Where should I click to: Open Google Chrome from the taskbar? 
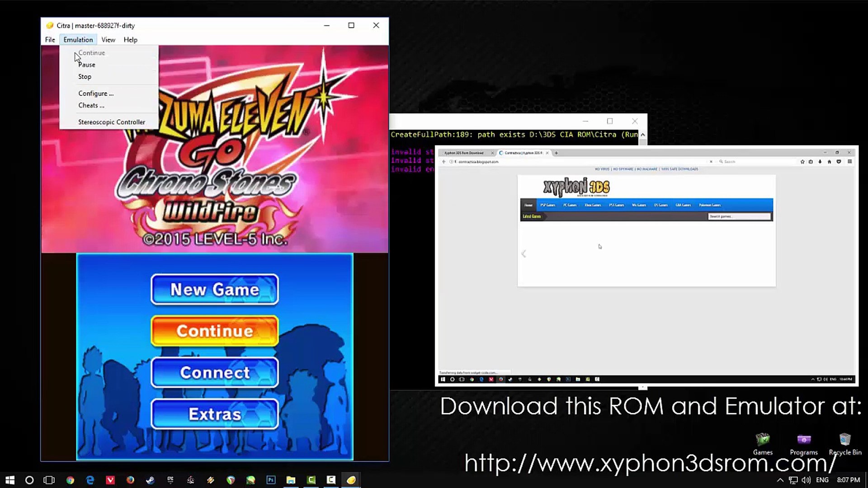pyautogui.click(x=70, y=480)
